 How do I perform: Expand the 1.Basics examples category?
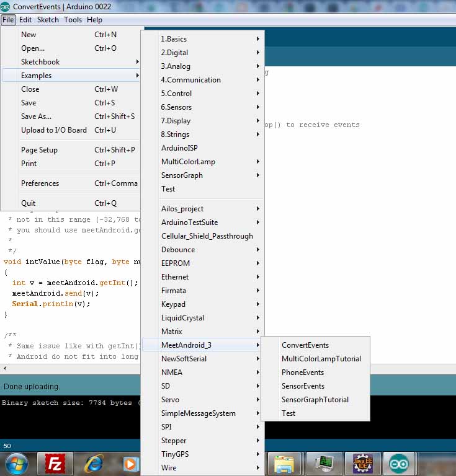(203, 39)
